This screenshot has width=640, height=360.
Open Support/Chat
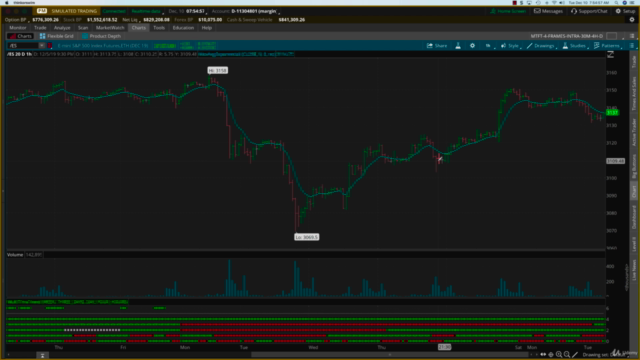[589, 11]
